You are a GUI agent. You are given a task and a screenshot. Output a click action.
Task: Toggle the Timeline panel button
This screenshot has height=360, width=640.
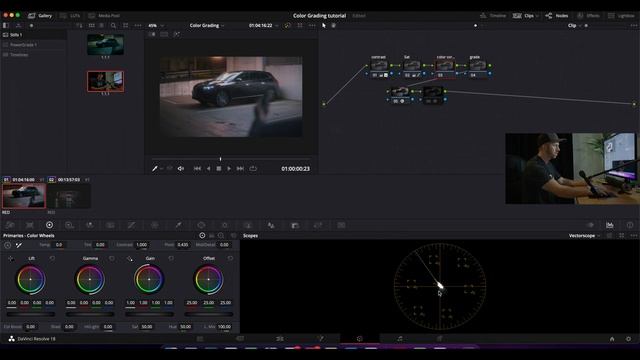coord(493,16)
